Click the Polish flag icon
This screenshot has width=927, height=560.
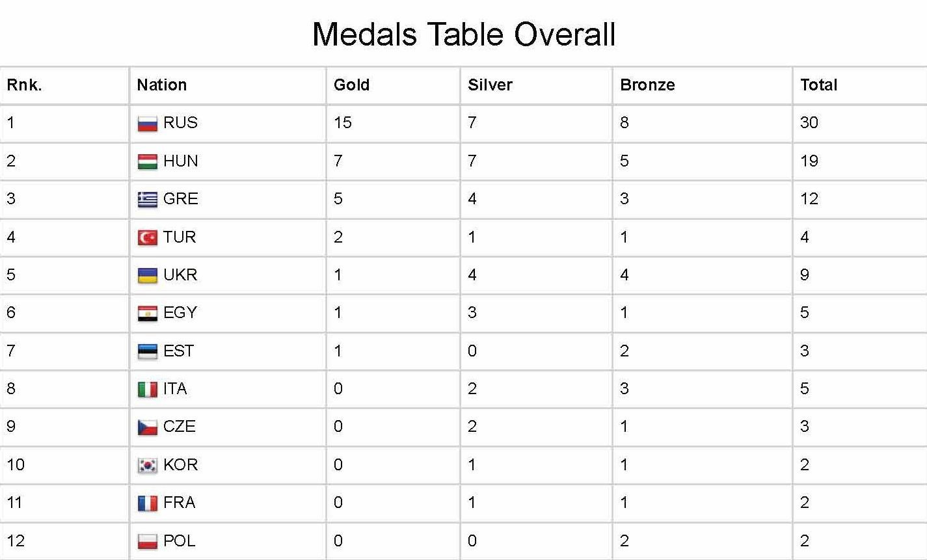click(x=148, y=541)
